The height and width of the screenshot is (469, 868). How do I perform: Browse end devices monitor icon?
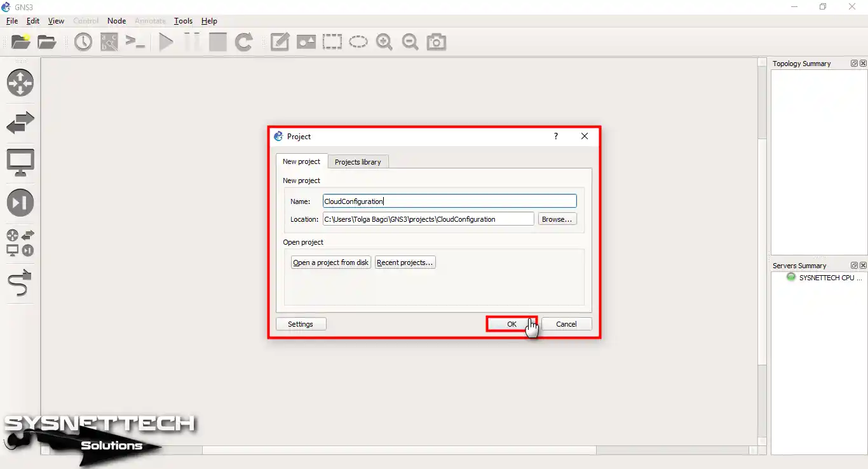pyautogui.click(x=20, y=163)
